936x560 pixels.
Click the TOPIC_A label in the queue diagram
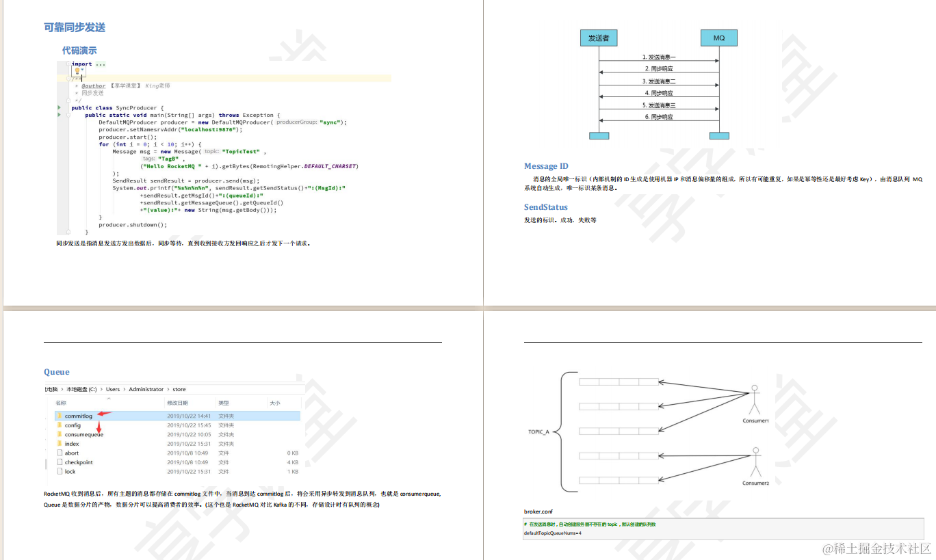[538, 432]
